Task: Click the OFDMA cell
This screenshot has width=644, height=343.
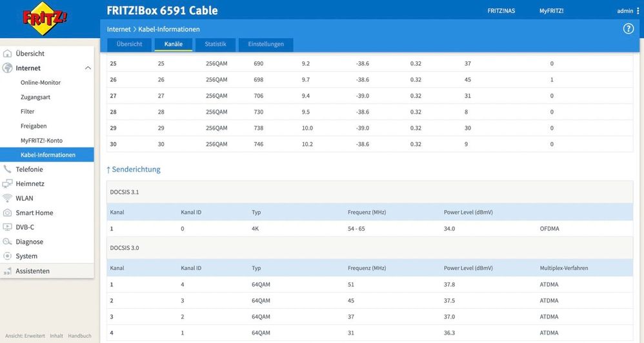Action: [550, 229]
